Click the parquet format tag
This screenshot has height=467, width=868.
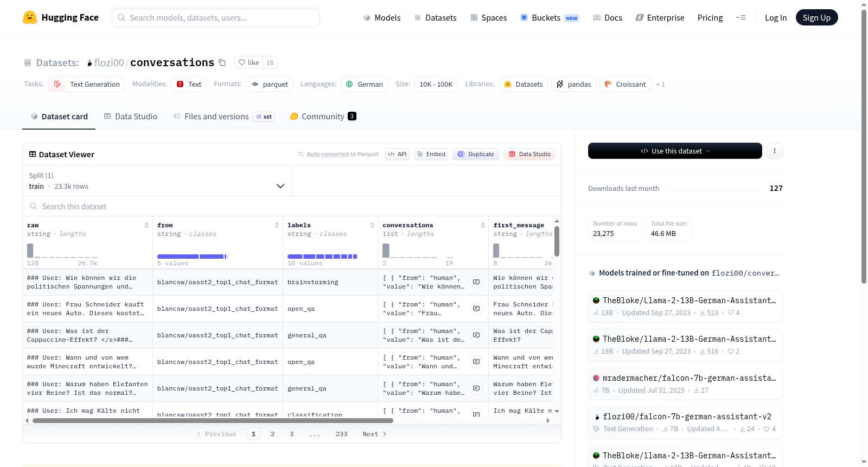[x=270, y=84]
